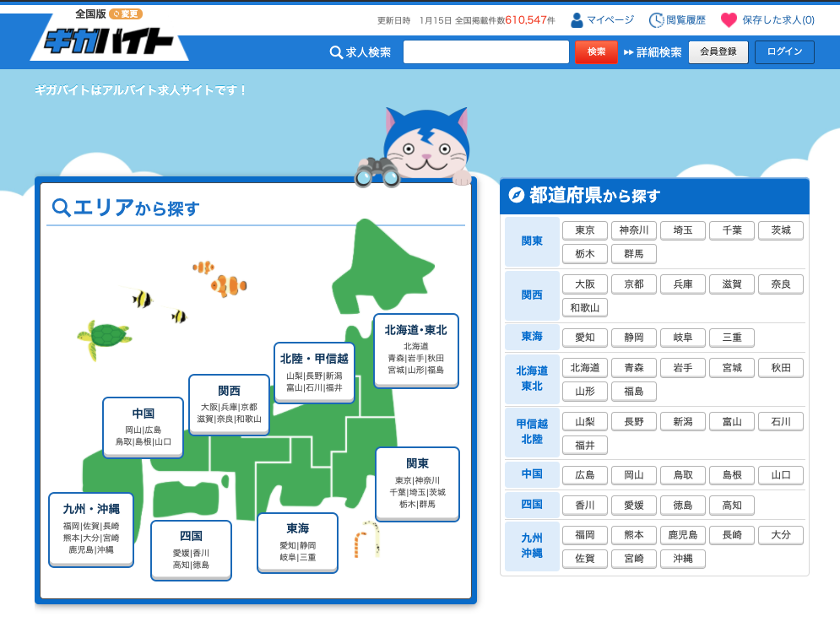Click into the job search text field
Viewport: 840px width, 622px height.
pos(485,52)
